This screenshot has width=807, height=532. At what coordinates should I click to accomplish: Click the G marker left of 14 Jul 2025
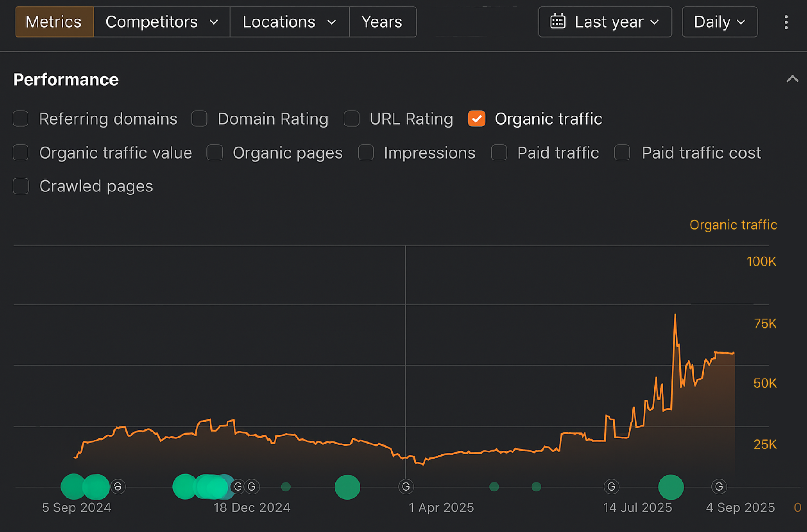click(611, 487)
